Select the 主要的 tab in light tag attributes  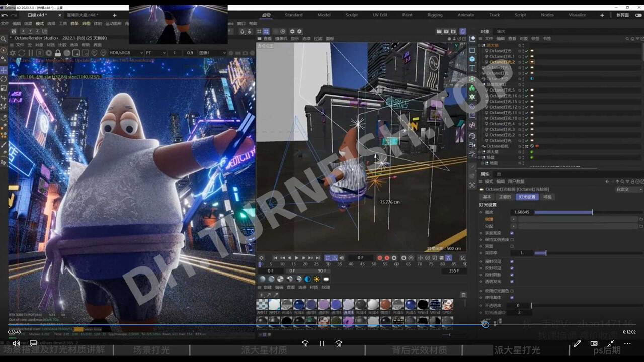pyautogui.click(x=505, y=197)
